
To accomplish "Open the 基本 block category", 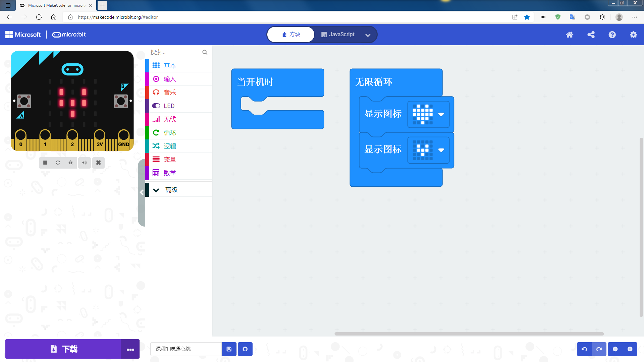I will tap(170, 66).
